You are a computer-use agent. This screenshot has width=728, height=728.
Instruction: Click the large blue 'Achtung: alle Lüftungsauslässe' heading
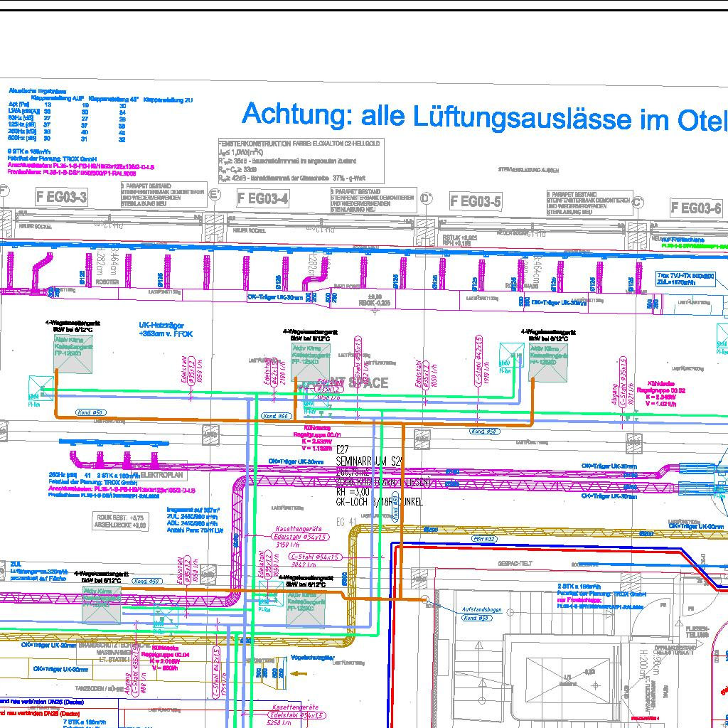click(484, 117)
